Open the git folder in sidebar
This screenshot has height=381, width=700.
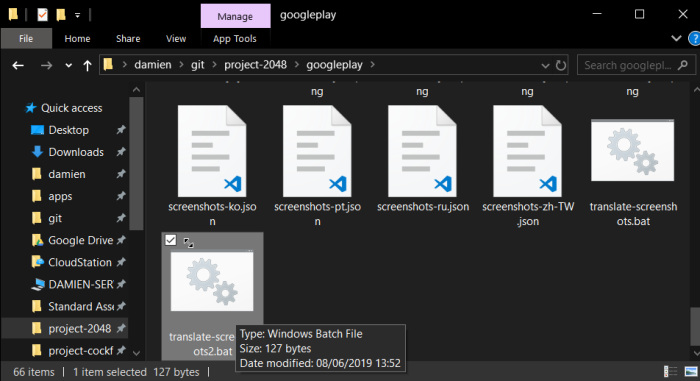click(55, 218)
